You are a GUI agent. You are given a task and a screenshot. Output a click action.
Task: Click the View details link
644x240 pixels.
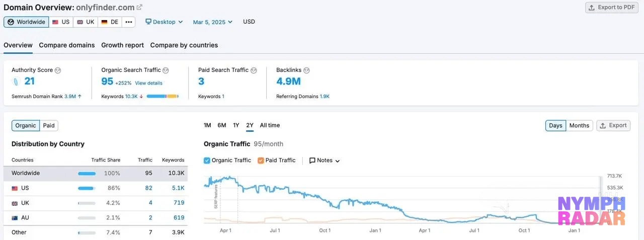(148, 83)
